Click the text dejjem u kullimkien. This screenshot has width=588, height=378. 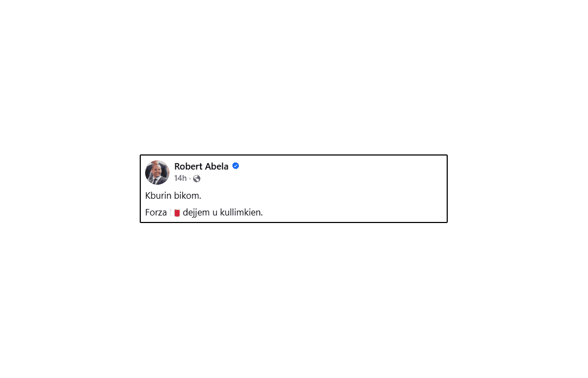(x=223, y=212)
